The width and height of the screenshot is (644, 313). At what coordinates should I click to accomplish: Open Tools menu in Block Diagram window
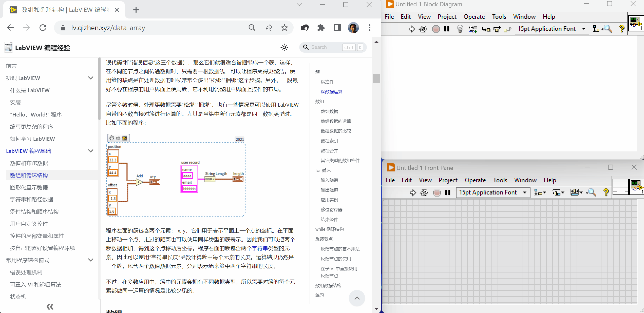click(499, 17)
